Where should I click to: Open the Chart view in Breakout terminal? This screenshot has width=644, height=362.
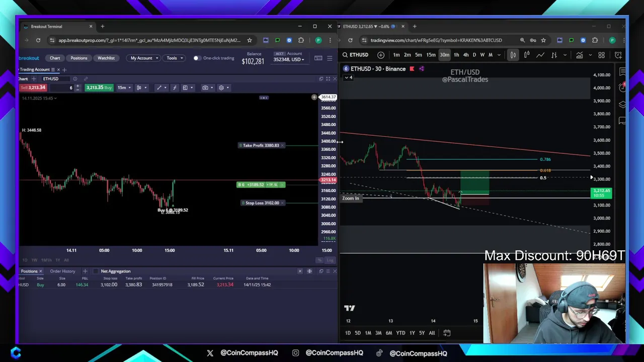(55, 58)
